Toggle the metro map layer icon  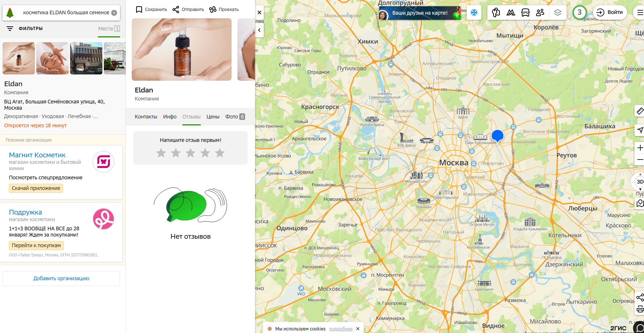pyautogui.click(x=511, y=12)
